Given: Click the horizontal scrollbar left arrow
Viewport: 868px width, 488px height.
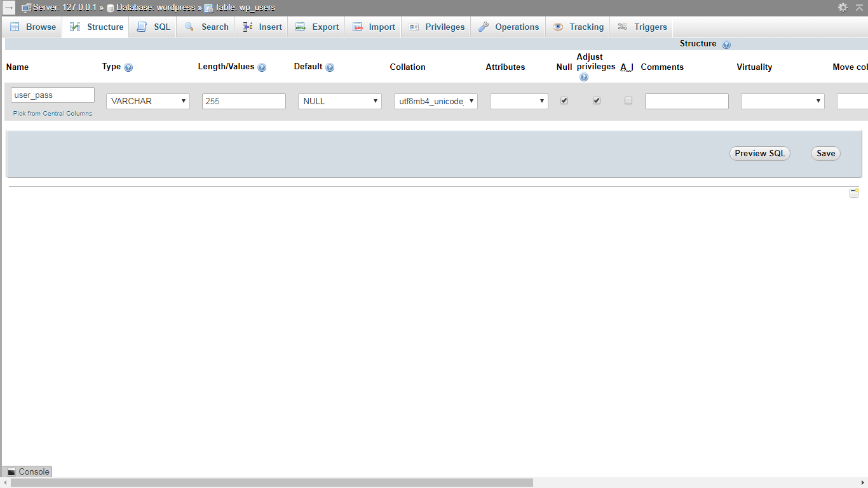Looking at the screenshot, I should [5, 483].
